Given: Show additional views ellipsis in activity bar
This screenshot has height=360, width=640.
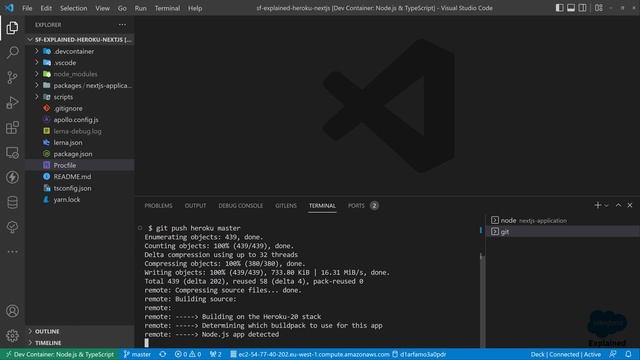Looking at the screenshot, I should pyautogui.click(x=12, y=252).
